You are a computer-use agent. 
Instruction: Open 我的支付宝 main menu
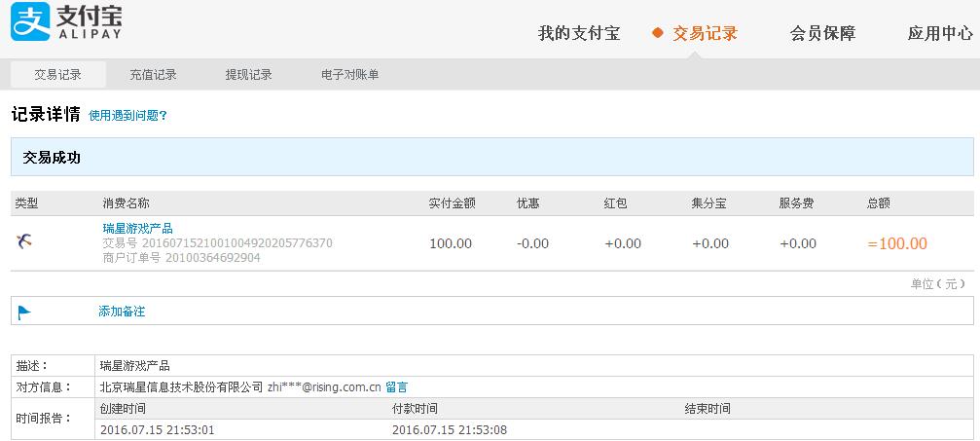pyautogui.click(x=579, y=33)
